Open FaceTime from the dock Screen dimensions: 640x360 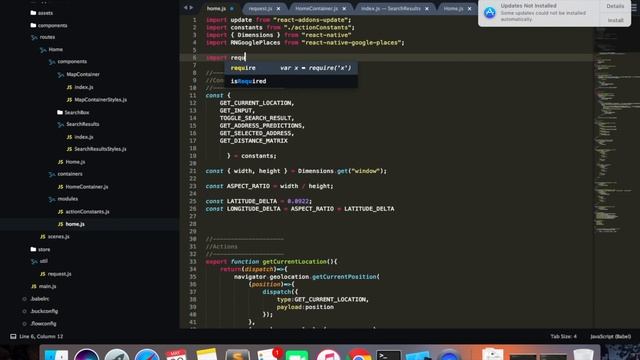pos(297,355)
